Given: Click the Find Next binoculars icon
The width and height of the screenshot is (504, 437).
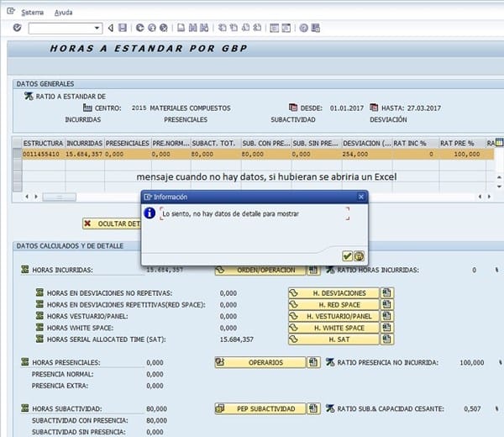Looking at the screenshot, I should [x=204, y=28].
